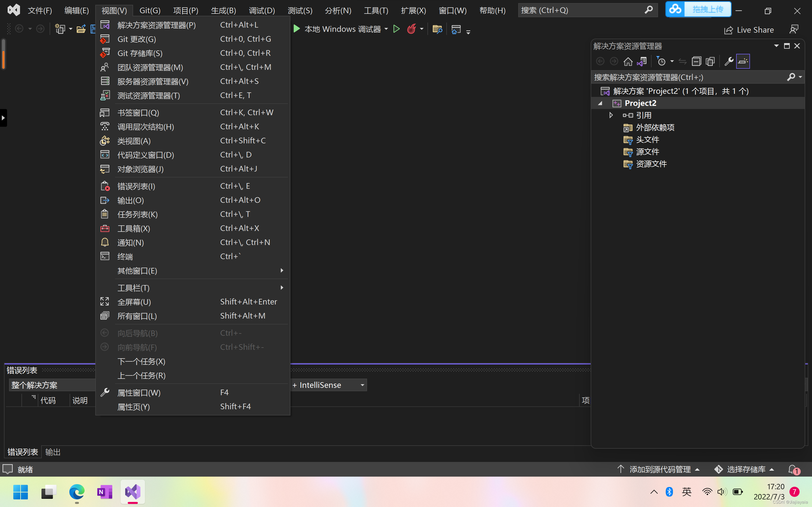Screen dimensions: 812x507
Task: Select 类视图(A) from the View menu
Action: click(x=134, y=141)
